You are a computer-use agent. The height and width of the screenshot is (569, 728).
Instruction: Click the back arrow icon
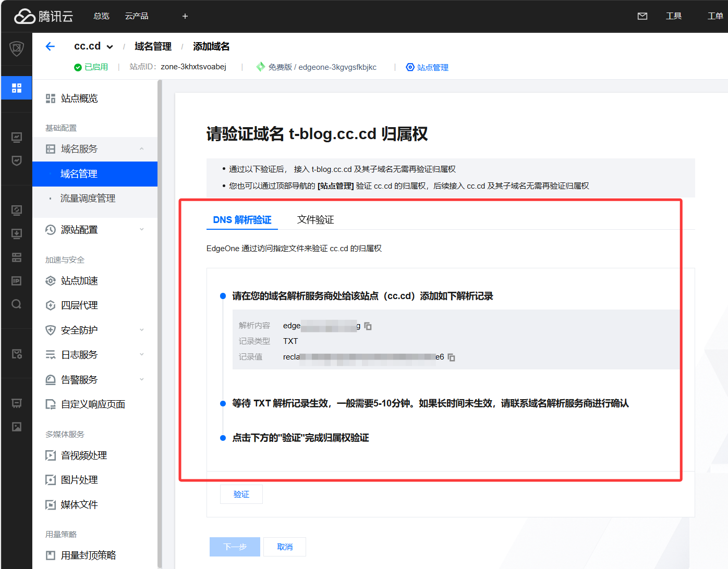(50, 46)
